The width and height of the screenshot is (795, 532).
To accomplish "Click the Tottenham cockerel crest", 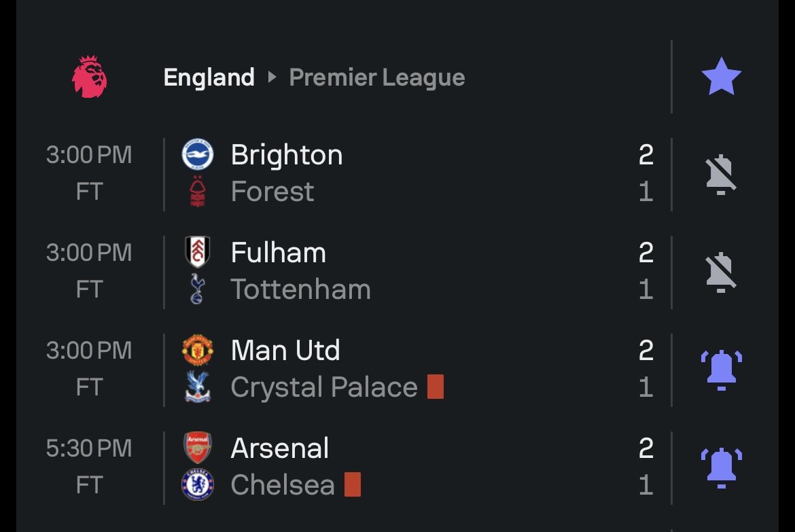I will [x=197, y=289].
